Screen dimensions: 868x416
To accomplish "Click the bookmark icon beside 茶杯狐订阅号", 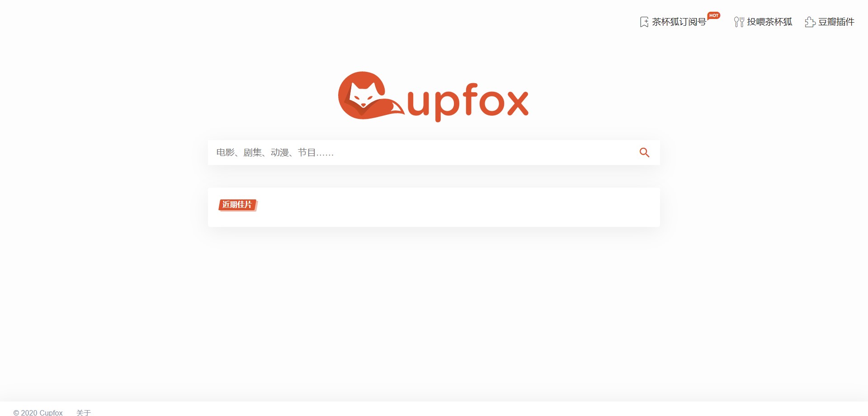I will [x=644, y=22].
